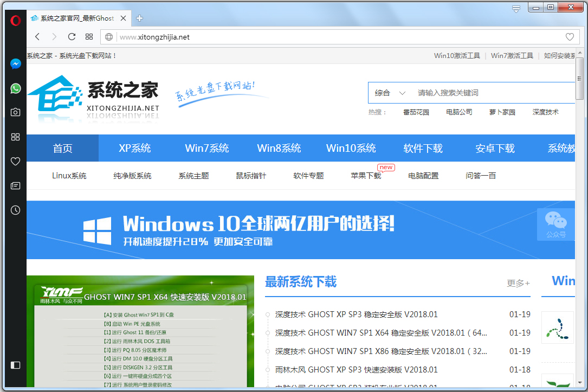Open the 安卓下载 navigation menu

(495, 148)
